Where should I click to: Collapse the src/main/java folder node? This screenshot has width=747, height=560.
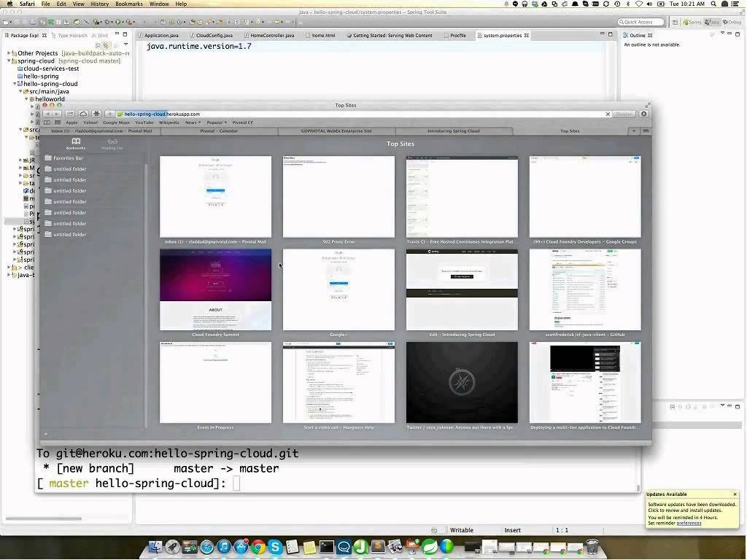[x=20, y=91]
